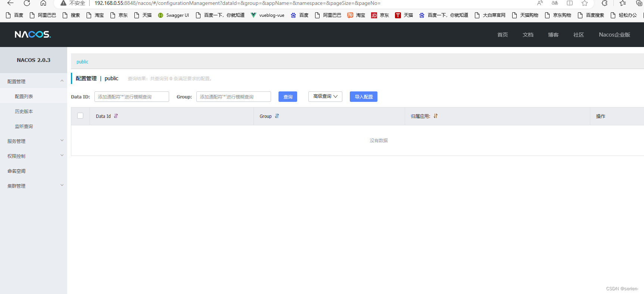Open the vueblog-vue bookmark
The height and width of the screenshot is (294, 644).
pos(267,15)
